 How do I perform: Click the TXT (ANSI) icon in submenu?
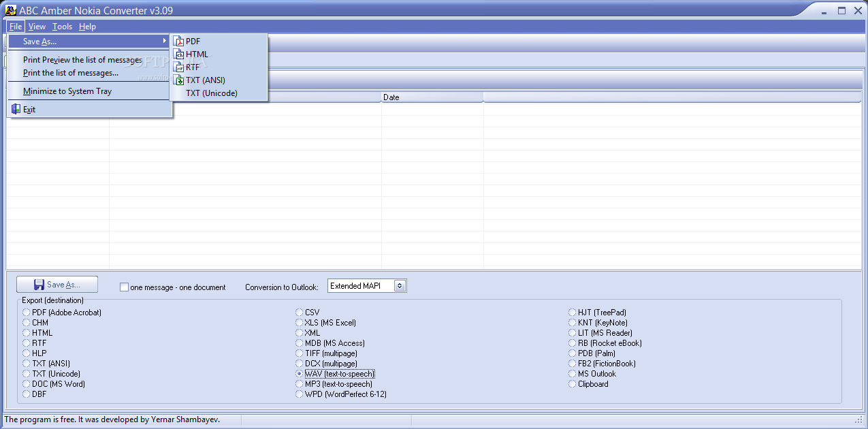[x=179, y=80]
